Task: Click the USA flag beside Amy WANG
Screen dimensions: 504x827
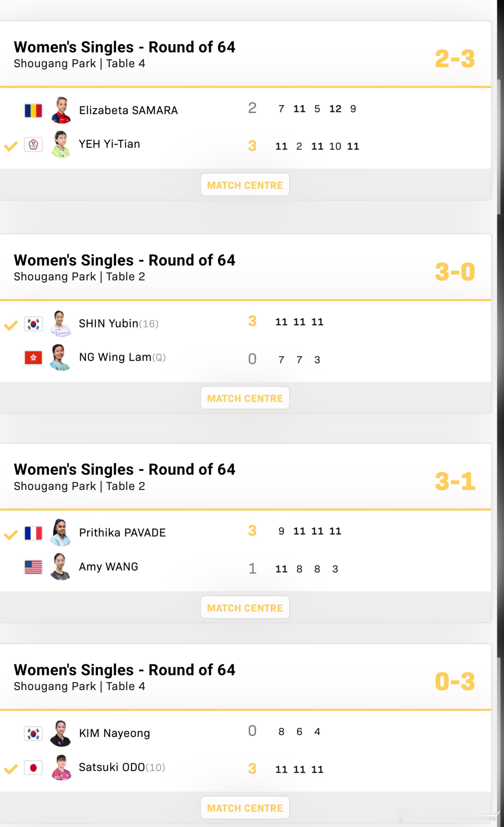Action: tap(33, 567)
